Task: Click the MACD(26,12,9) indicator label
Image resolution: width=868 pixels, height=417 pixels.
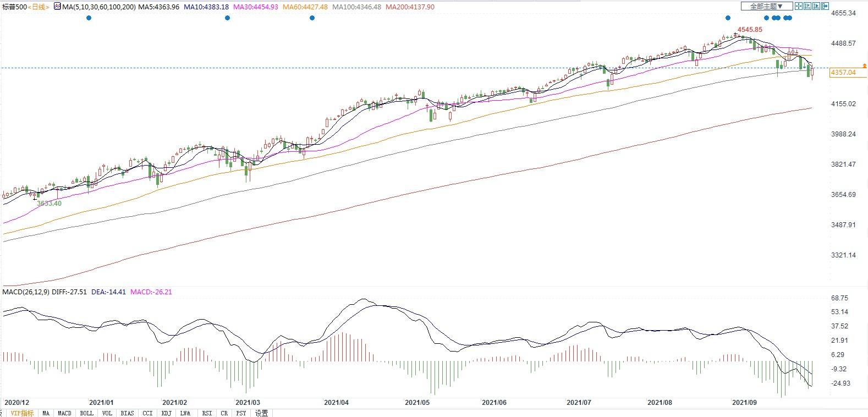Action: tap(25, 292)
